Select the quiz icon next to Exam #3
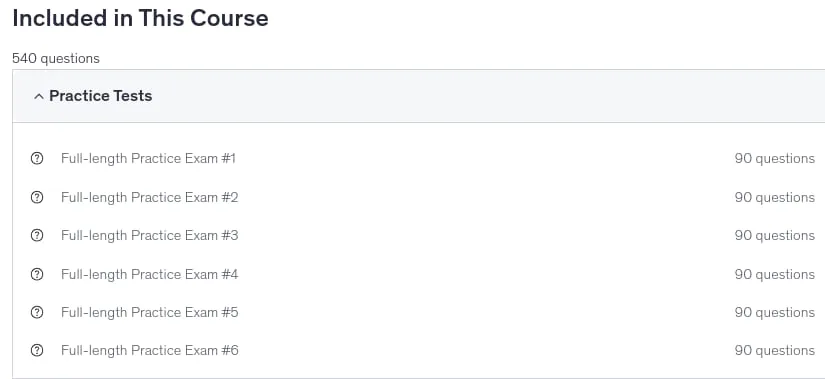Screen dimensions: 825x379 click(x=37, y=235)
